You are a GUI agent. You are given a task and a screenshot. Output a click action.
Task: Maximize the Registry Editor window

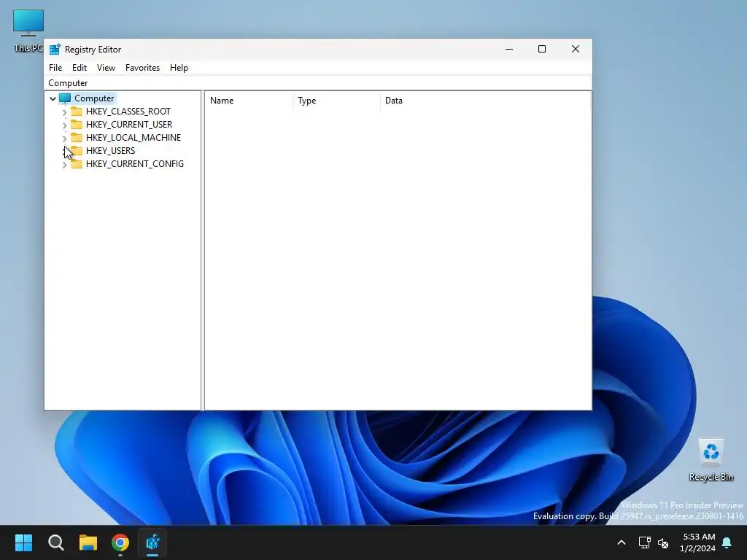click(542, 49)
